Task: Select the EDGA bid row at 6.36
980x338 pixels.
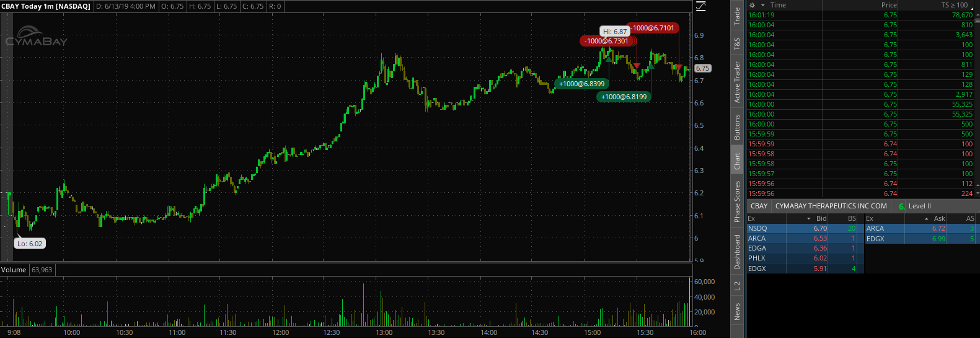Action: click(x=805, y=248)
